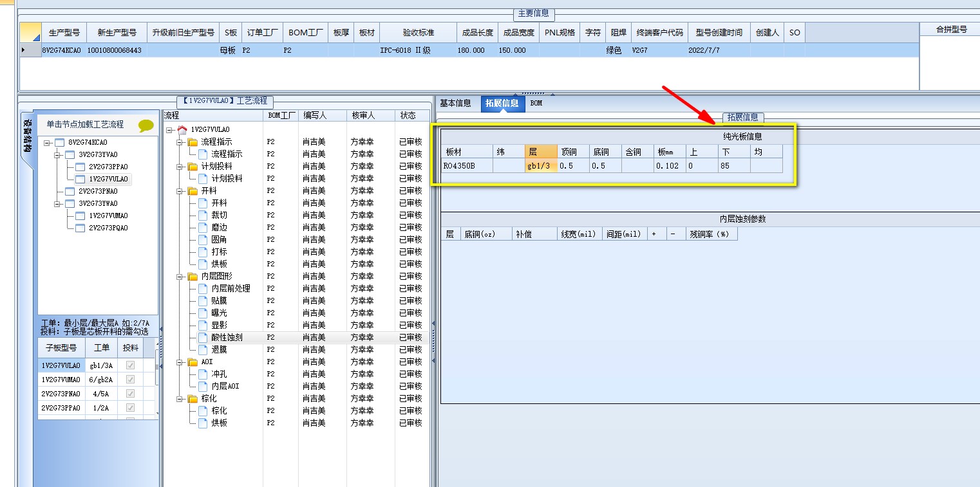This screenshot has height=487, width=980.
Task: Click the 计划投料 folder icon
Action: 193,166
